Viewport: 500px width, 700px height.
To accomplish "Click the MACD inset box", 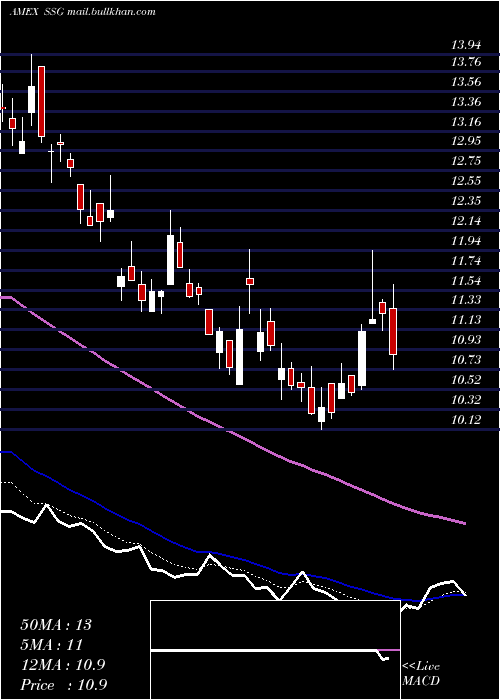I will pyautogui.click(x=275, y=650).
